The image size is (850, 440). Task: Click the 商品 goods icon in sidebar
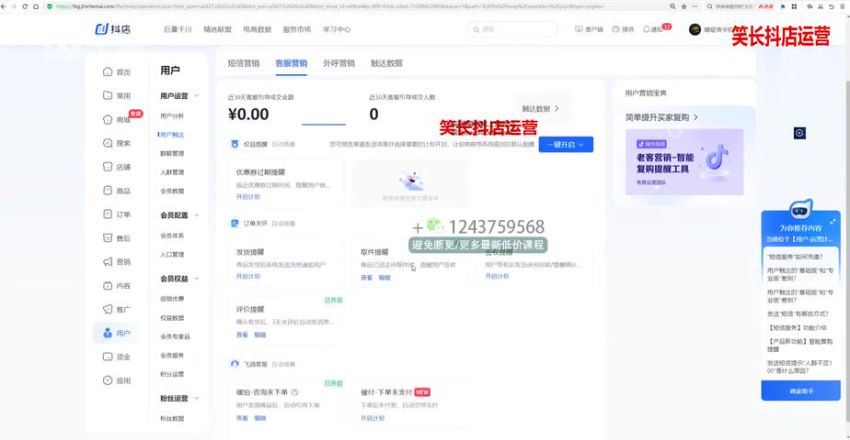(107, 191)
